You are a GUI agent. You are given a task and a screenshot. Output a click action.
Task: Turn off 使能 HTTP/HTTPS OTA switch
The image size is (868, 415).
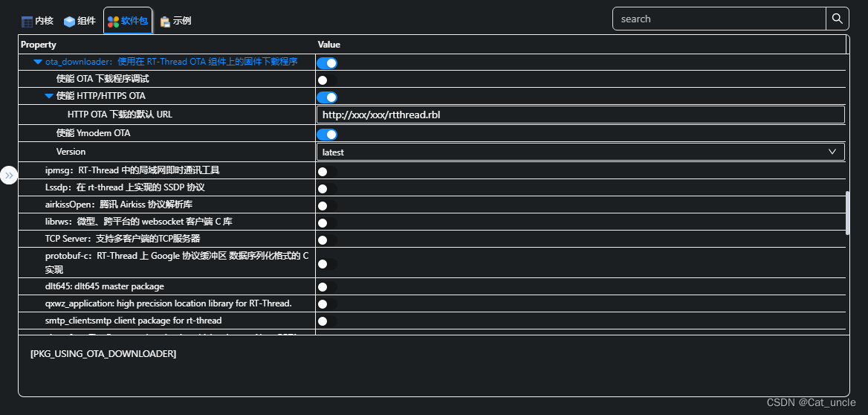point(326,97)
